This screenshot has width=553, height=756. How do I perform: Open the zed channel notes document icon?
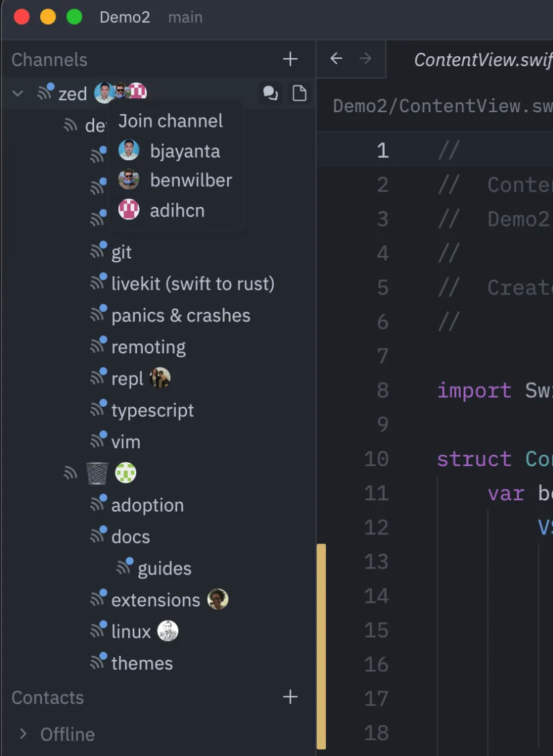coord(299,93)
